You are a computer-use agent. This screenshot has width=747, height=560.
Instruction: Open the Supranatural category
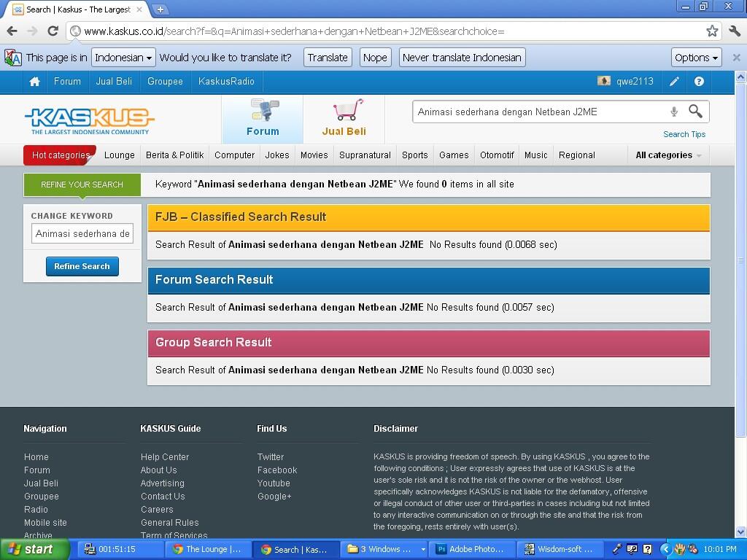[x=365, y=155]
